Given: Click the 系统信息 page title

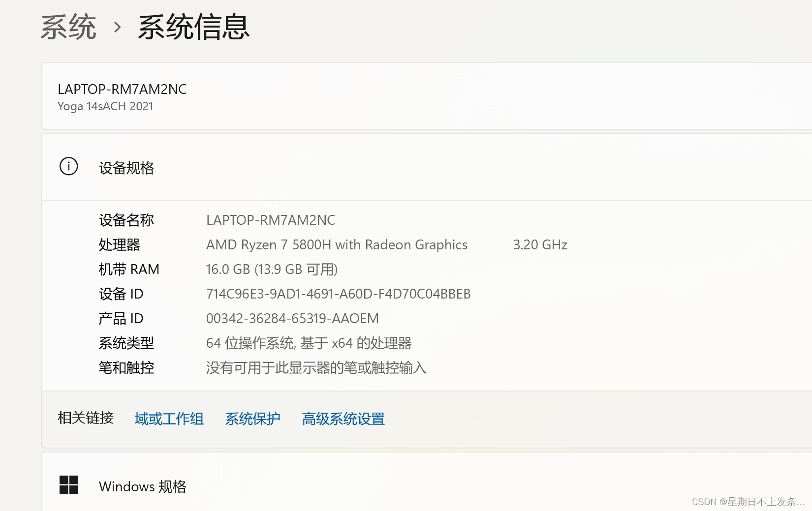Looking at the screenshot, I should [x=194, y=27].
